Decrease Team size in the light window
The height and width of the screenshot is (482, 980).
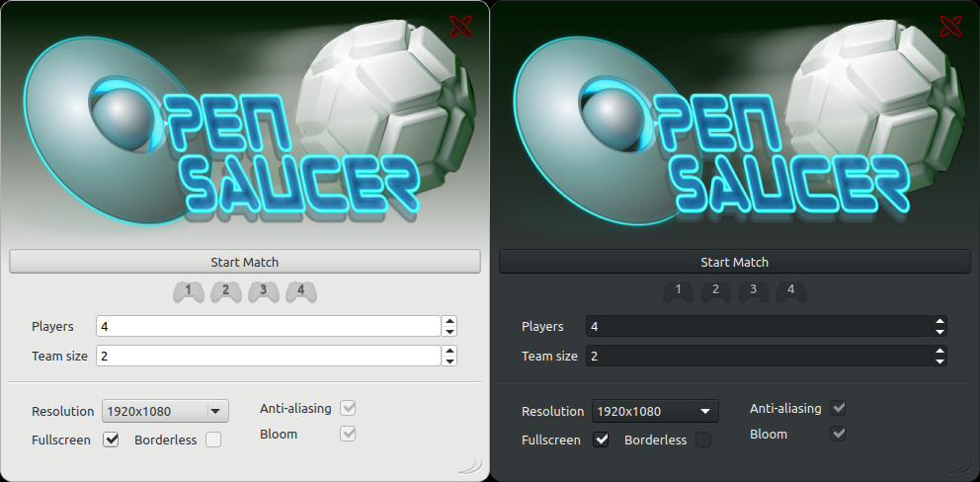[449, 361]
